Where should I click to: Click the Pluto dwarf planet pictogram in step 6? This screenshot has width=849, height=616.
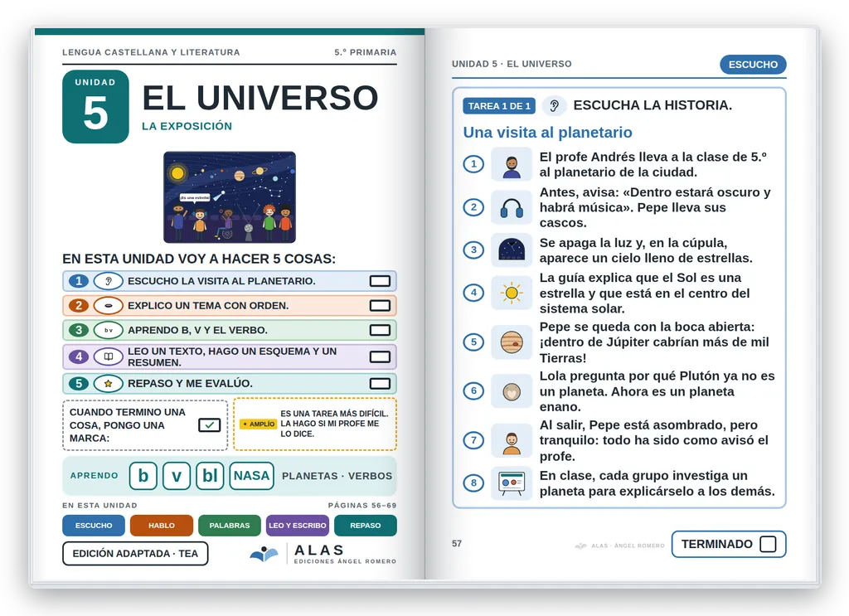click(x=511, y=390)
